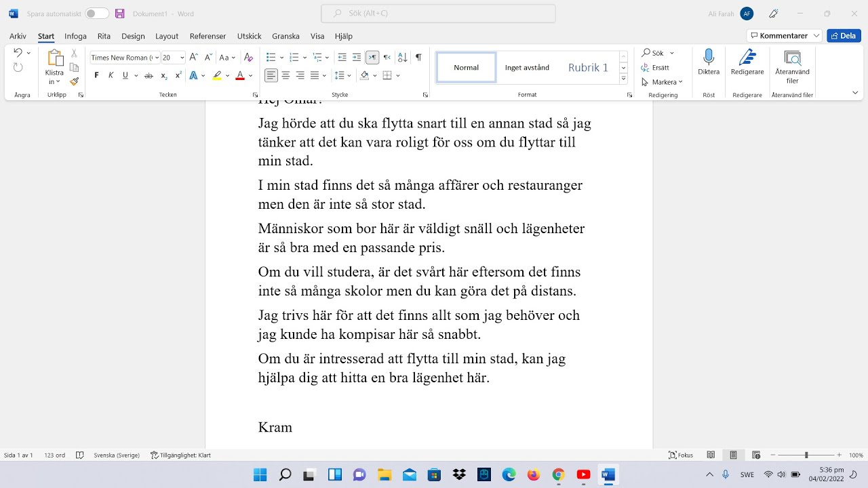Increase paragraph indent

(357, 58)
